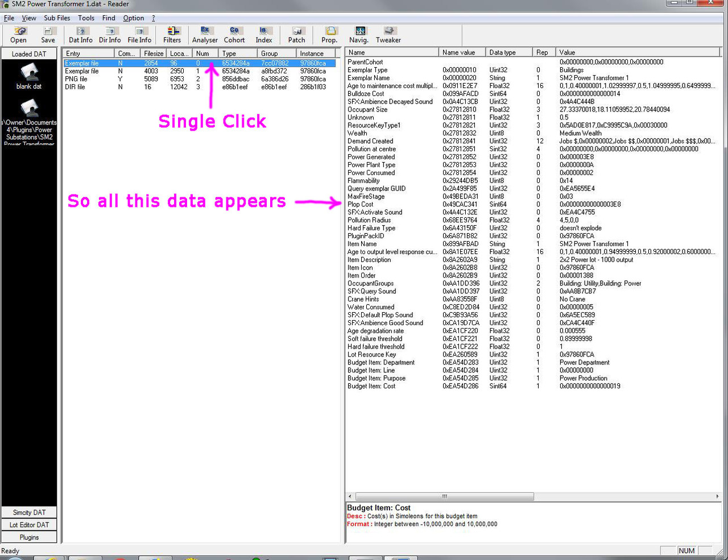728x560 pixels.
Task: Select the Budget Item: Cost property
Action: tap(533, 386)
